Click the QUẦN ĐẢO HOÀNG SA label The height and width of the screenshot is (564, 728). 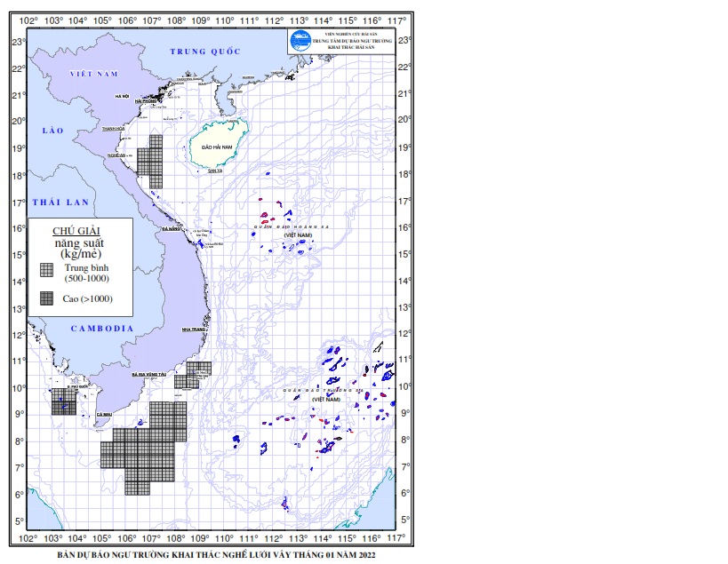pyautogui.click(x=291, y=226)
